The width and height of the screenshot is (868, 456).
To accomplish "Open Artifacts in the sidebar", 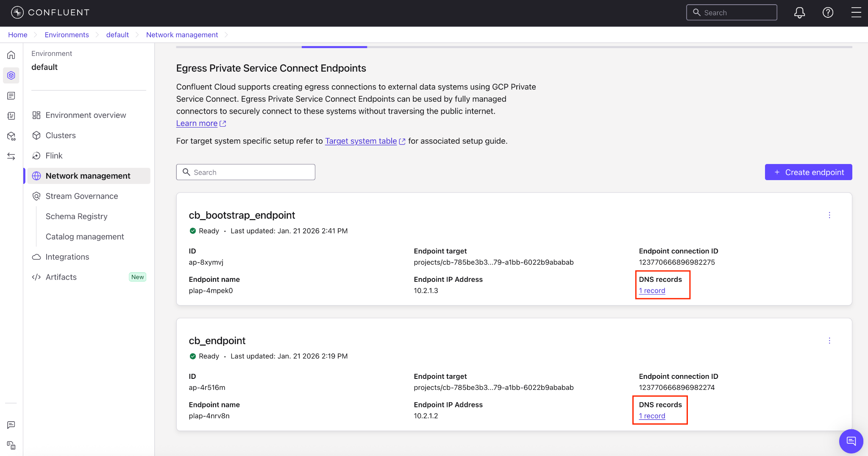I will (61, 277).
